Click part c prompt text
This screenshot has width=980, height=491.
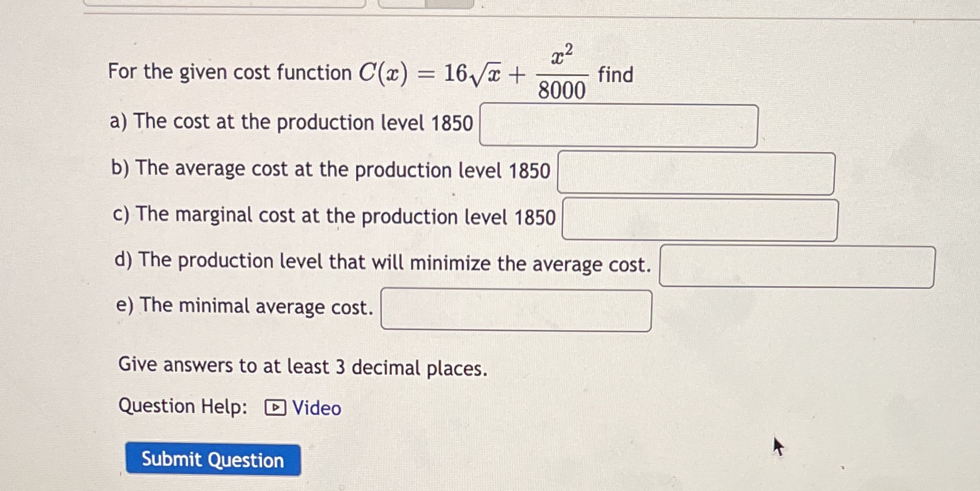[x=333, y=216]
